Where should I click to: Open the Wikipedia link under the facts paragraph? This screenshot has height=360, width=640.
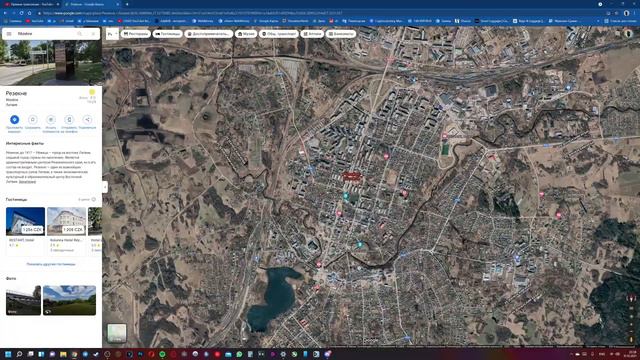27,182
